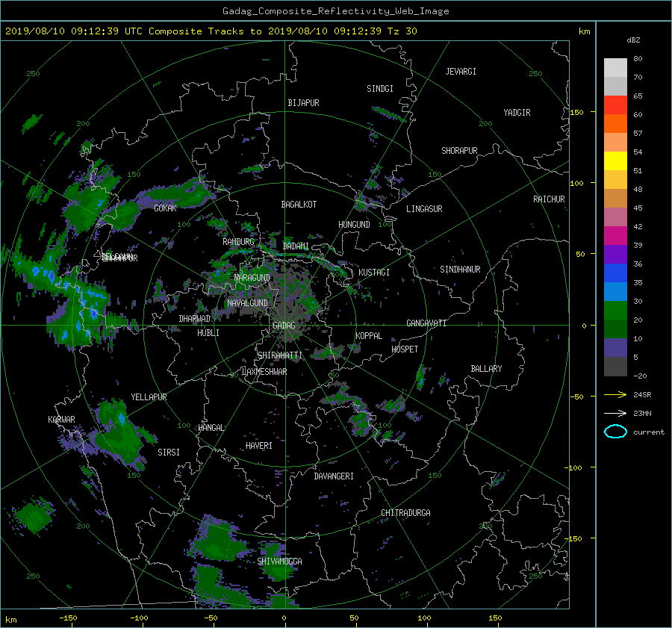Click the Gadag_Composite_Reflectivity_Web_Image title text
672x628 pixels.
[x=335, y=11]
